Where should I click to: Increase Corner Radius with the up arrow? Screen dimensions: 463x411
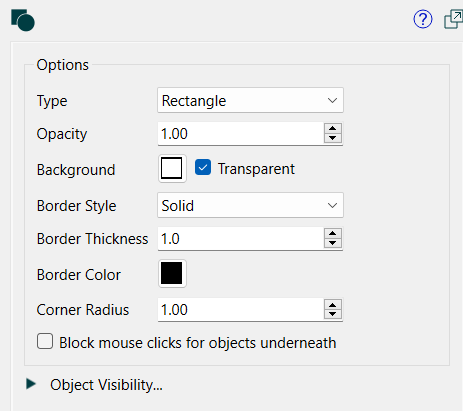(333, 305)
